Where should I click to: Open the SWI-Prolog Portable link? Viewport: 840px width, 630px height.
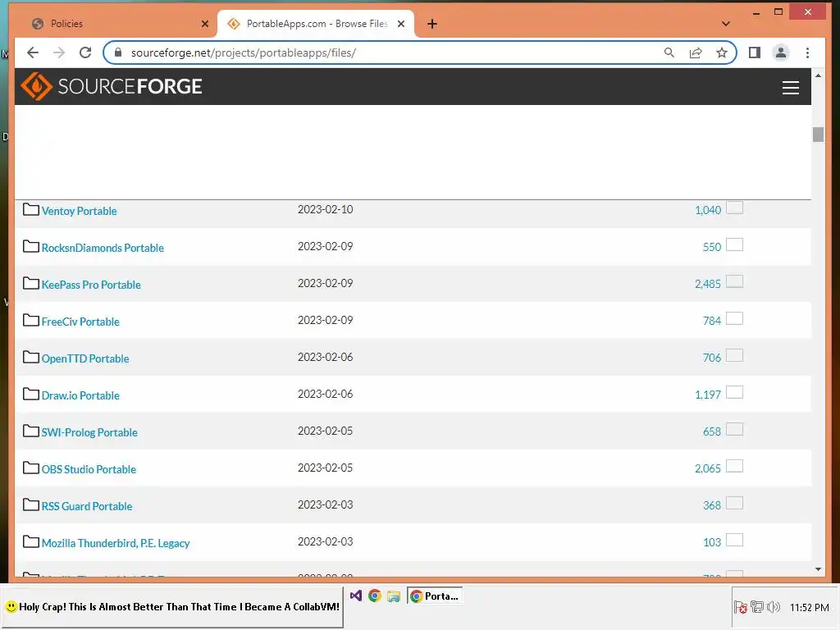tap(89, 433)
